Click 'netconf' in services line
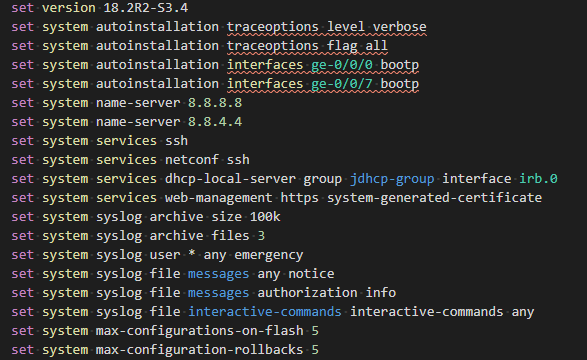The width and height of the screenshot is (587, 360). tap(192, 160)
